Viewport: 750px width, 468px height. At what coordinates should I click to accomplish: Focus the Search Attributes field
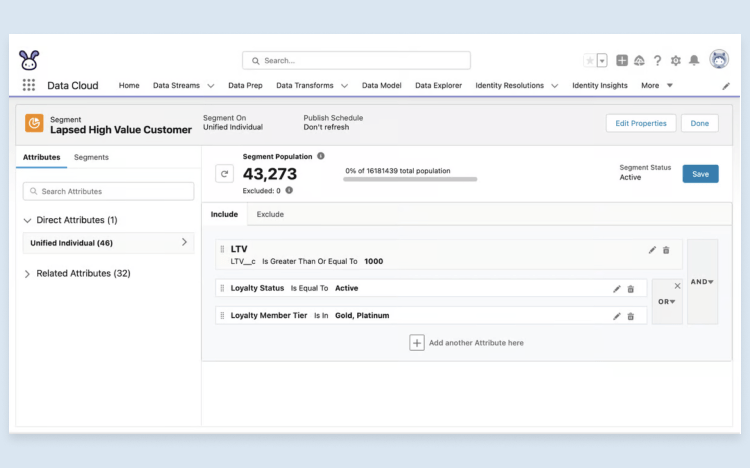(x=109, y=191)
